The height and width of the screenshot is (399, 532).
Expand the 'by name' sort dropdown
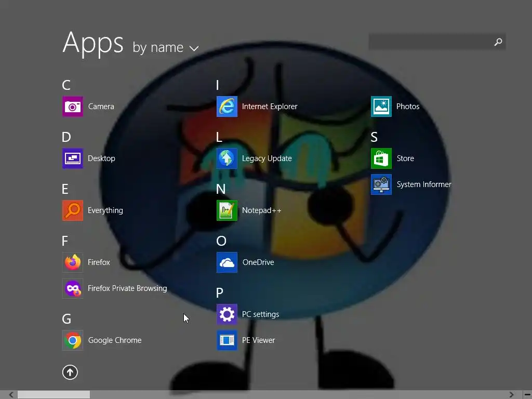tap(166, 47)
